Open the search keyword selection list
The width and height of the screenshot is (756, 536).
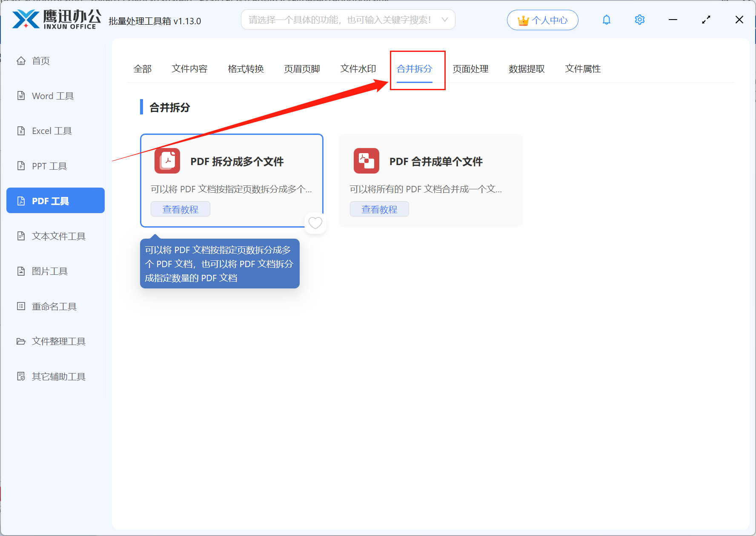click(x=444, y=20)
